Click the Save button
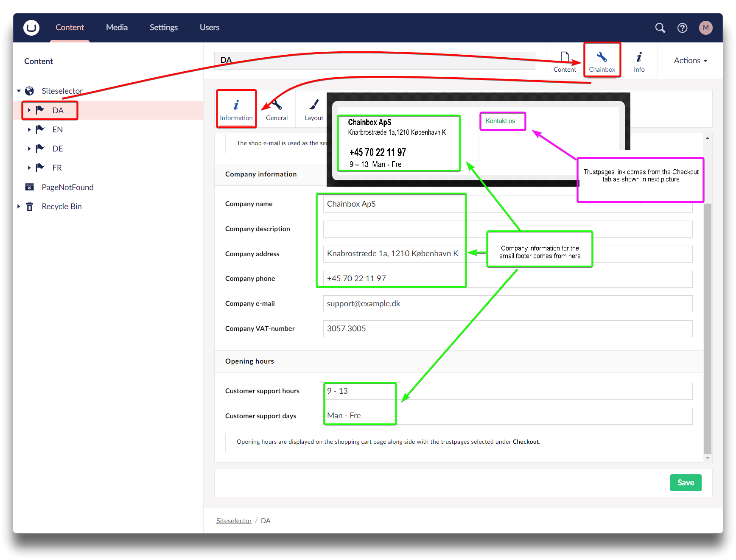 click(x=686, y=483)
